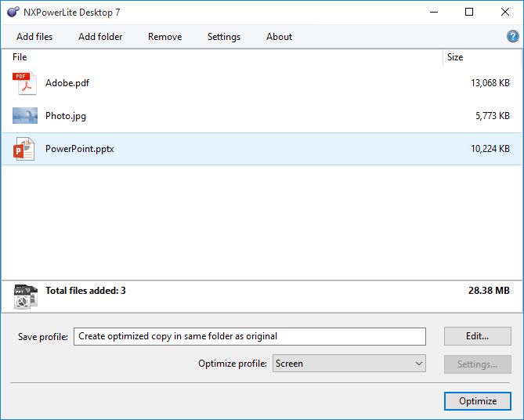Open the Add files menu item
Viewport: 524px width, 420px height.
click(x=34, y=37)
